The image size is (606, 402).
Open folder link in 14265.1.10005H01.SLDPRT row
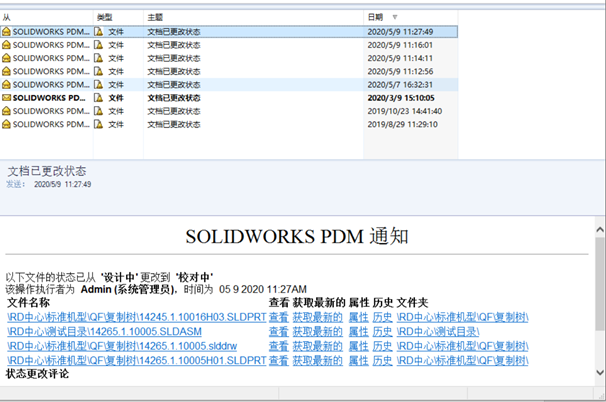coord(463,361)
